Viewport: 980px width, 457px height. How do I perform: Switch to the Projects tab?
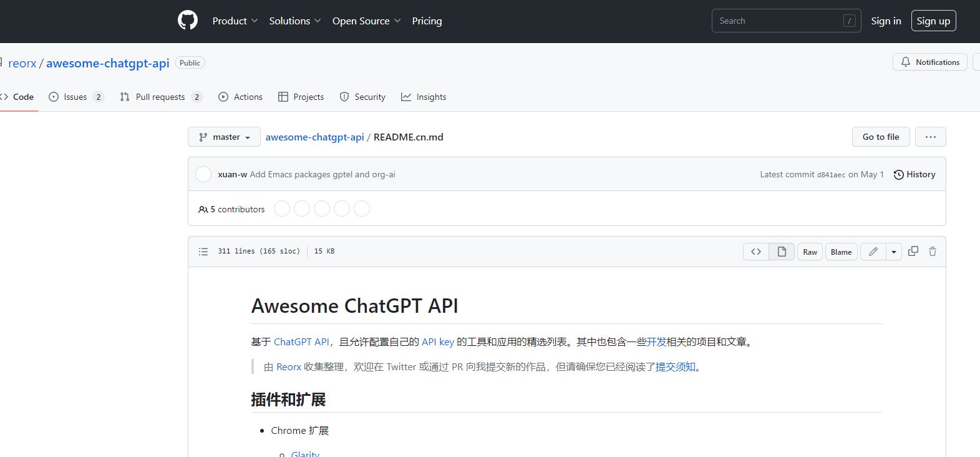click(301, 97)
